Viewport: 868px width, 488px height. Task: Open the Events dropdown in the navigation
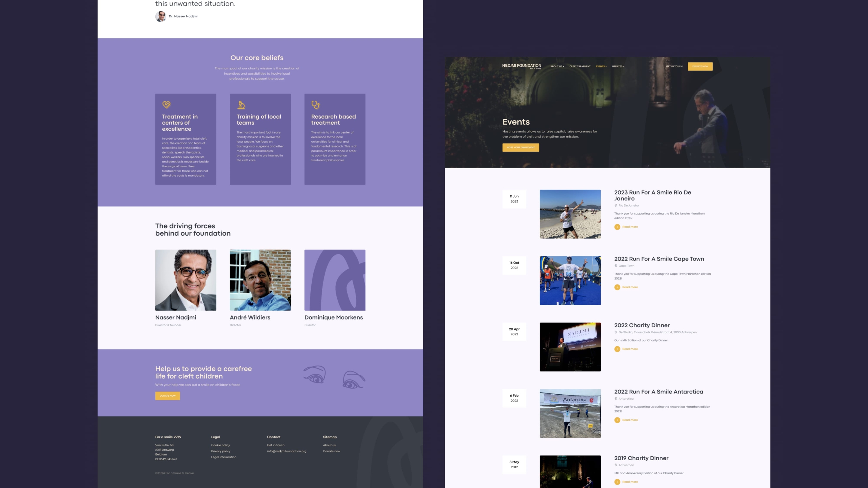601,66
